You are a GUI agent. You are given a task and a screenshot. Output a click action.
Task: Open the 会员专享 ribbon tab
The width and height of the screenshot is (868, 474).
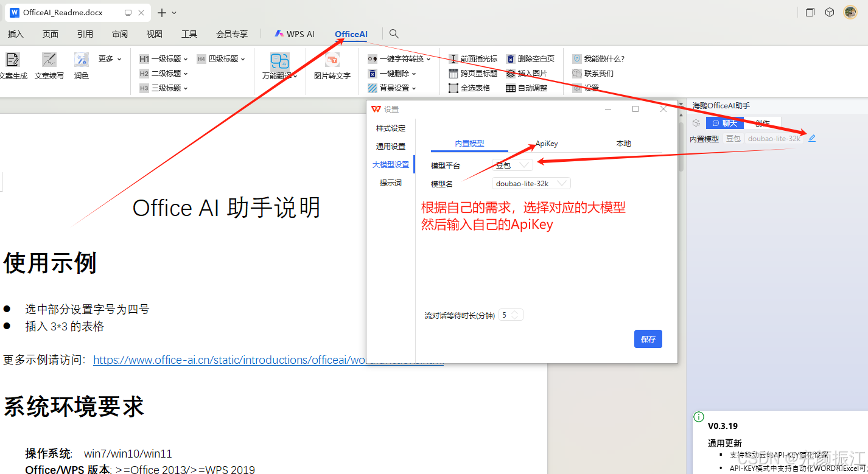coord(232,34)
